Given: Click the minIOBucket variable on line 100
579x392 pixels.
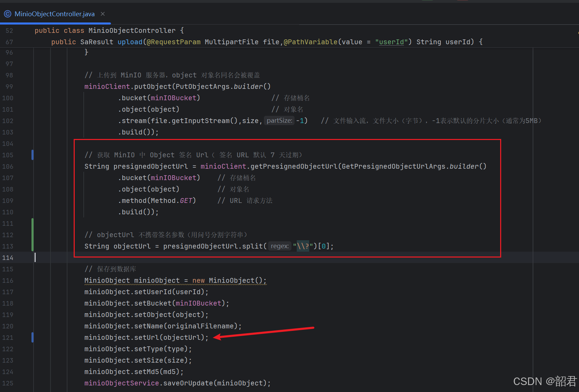Looking at the screenshot, I should click(x=173, y=98).
